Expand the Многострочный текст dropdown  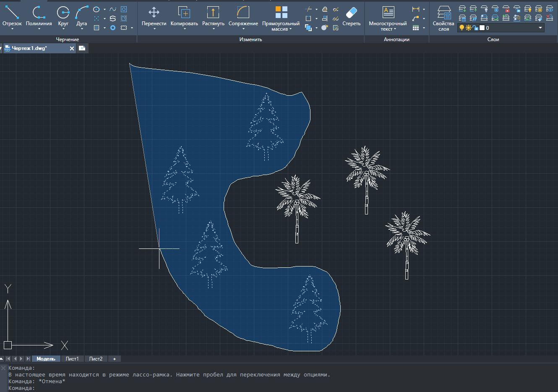click(395, 29)
